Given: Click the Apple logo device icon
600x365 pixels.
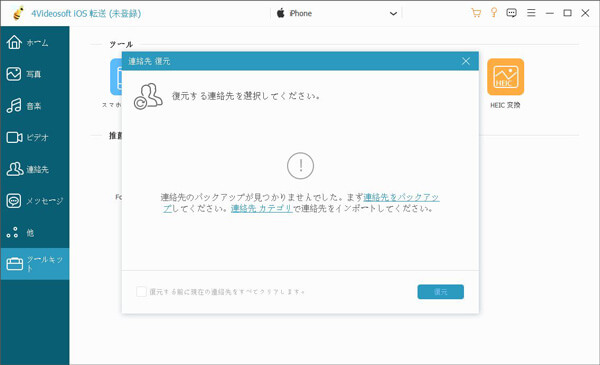Looking at the screenshot, I should [280, 13].
